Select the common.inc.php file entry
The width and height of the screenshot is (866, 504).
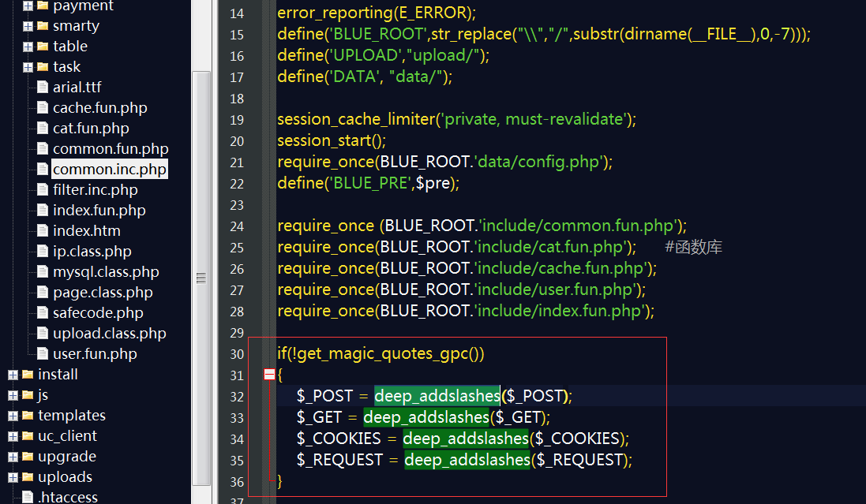(110, 169)
